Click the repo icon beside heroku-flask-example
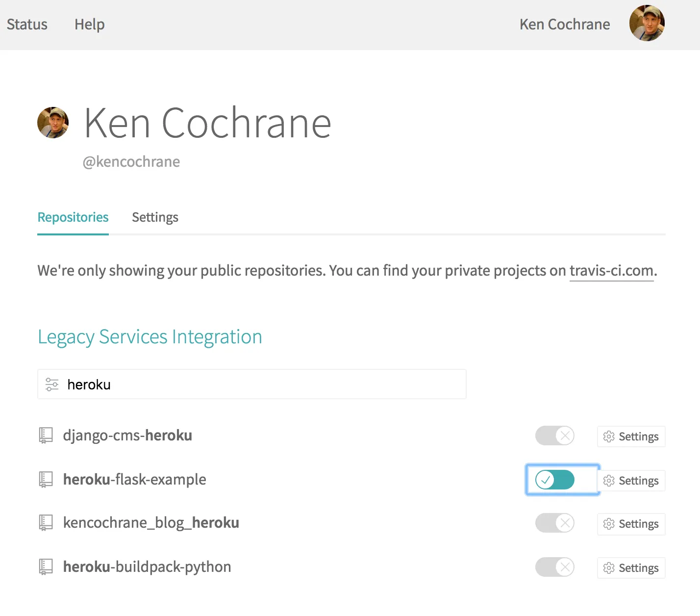This screenshot has width=700, height=616. 46,479
